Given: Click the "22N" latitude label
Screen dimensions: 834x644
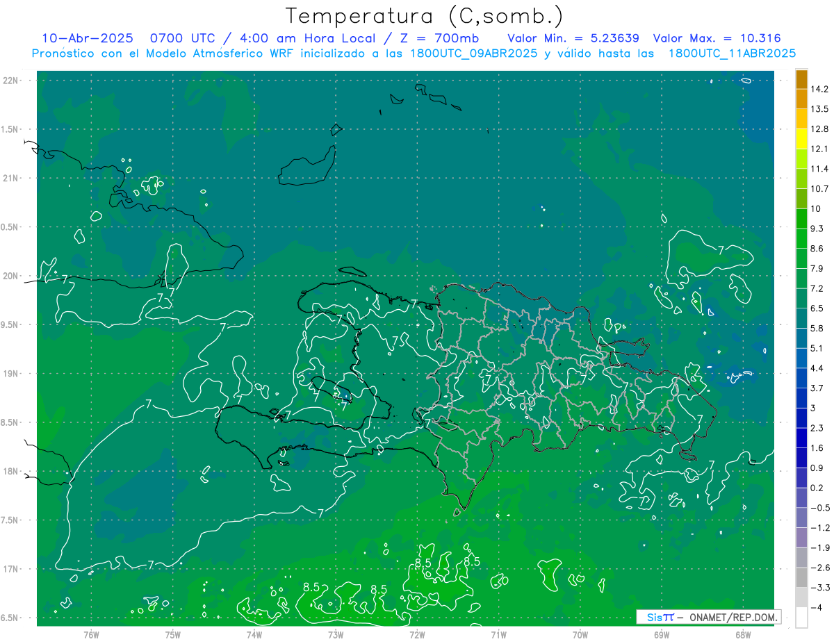Looking at the screenshot, I should coord(12,81).
